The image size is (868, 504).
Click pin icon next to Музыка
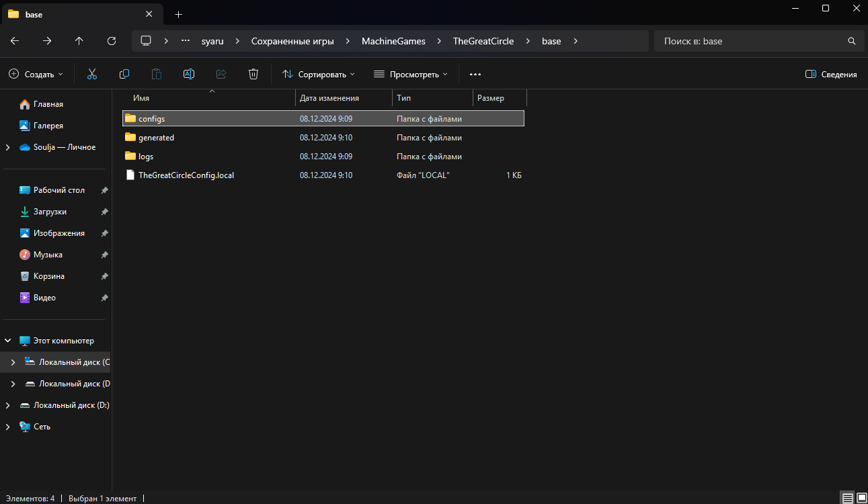104,255
